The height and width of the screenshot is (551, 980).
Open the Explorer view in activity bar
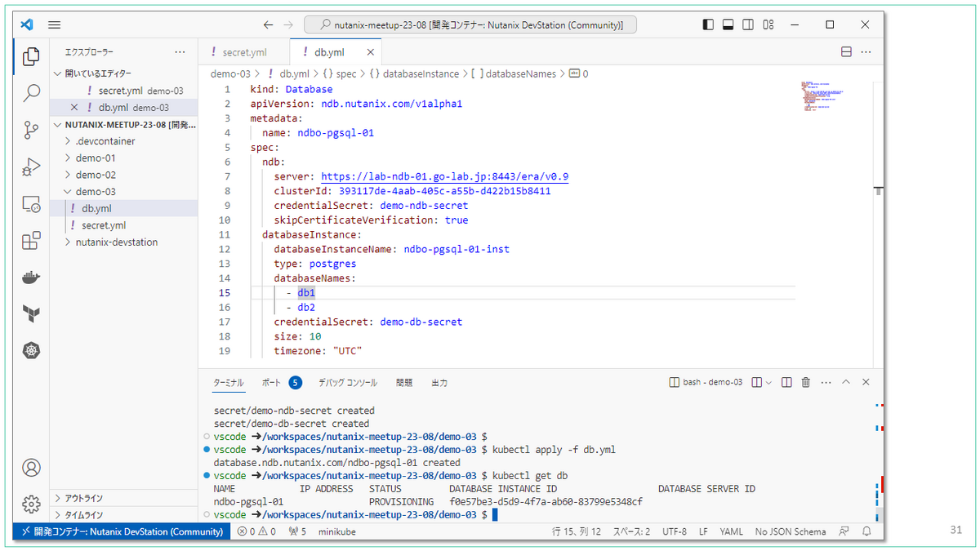(x=31, y=56)
